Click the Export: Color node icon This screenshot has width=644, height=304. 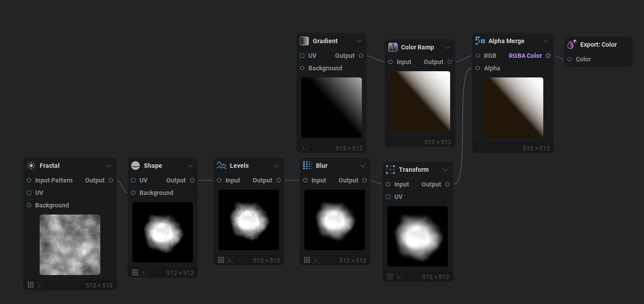point(572,45)
